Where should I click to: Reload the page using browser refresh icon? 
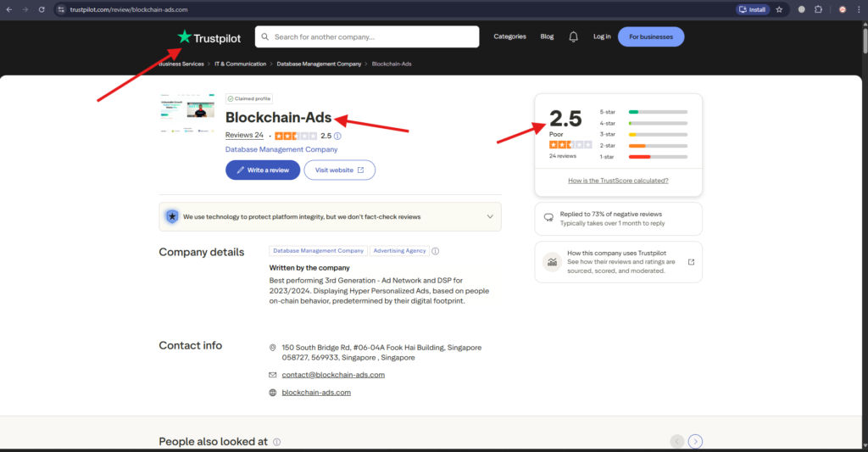coord(40,9)
